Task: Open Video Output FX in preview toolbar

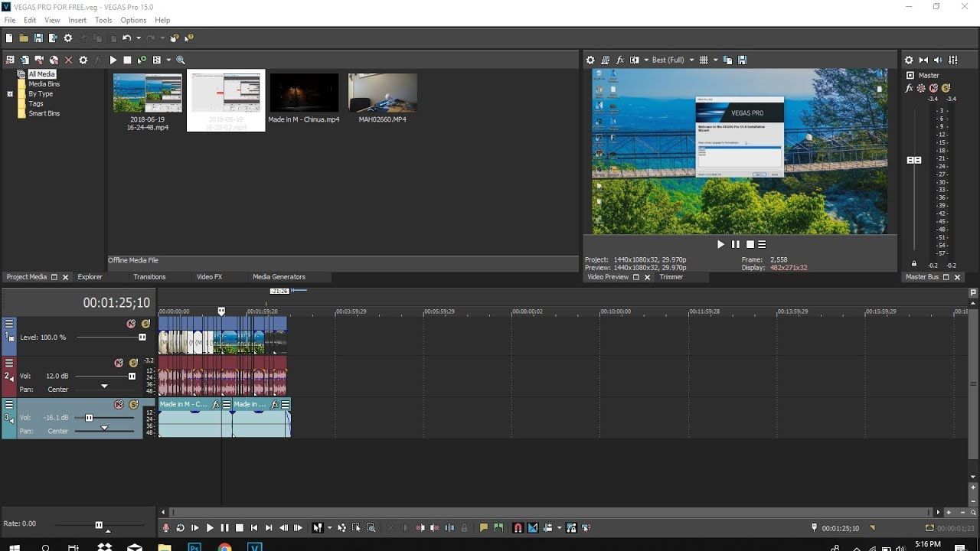Action: [620, 60]
